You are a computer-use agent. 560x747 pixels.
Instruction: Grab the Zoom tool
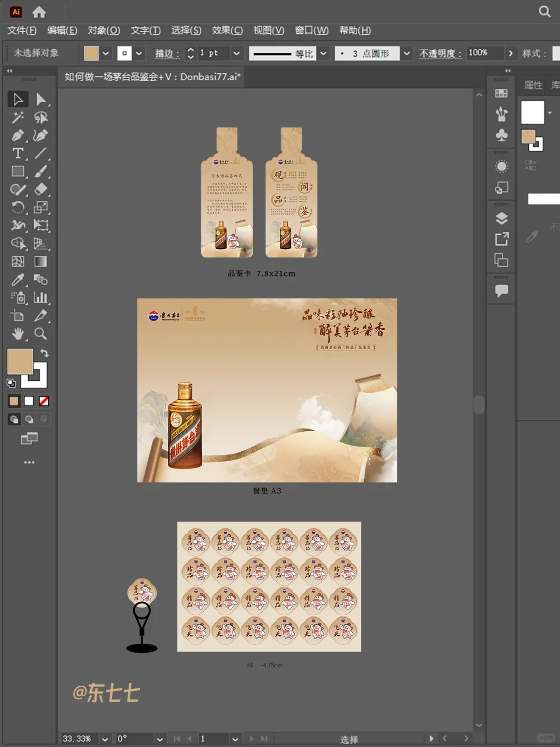click(41, 334)
